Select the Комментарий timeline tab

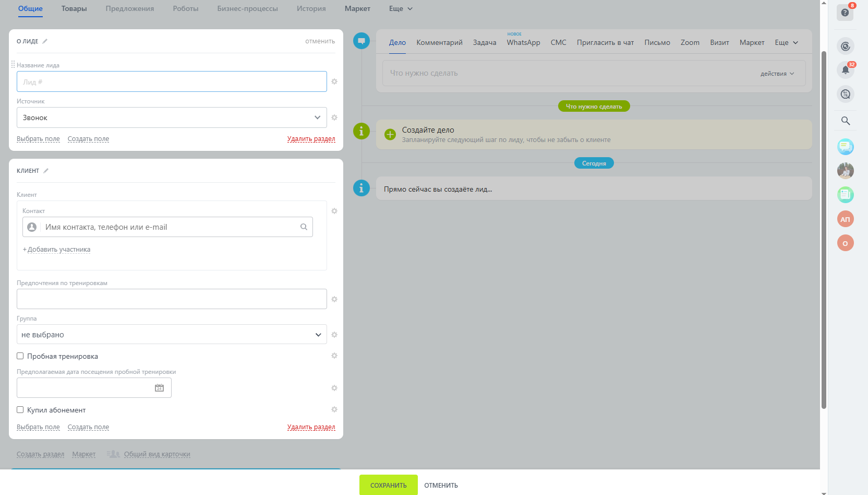pos(439,43)
